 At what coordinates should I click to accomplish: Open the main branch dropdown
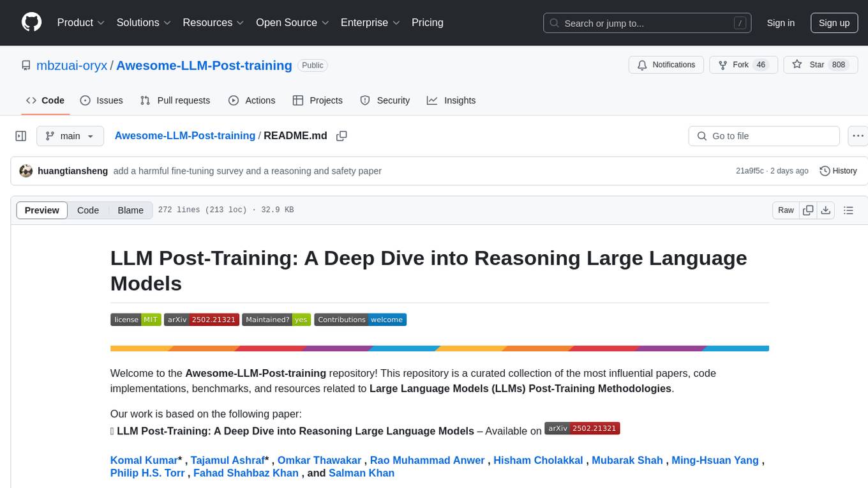tap(70, 136)
